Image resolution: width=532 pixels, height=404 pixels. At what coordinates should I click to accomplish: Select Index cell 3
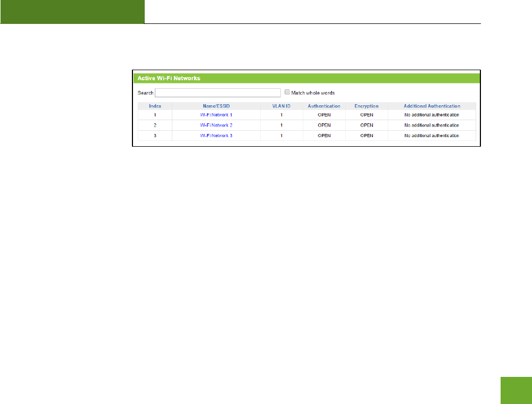click(155, 136)
